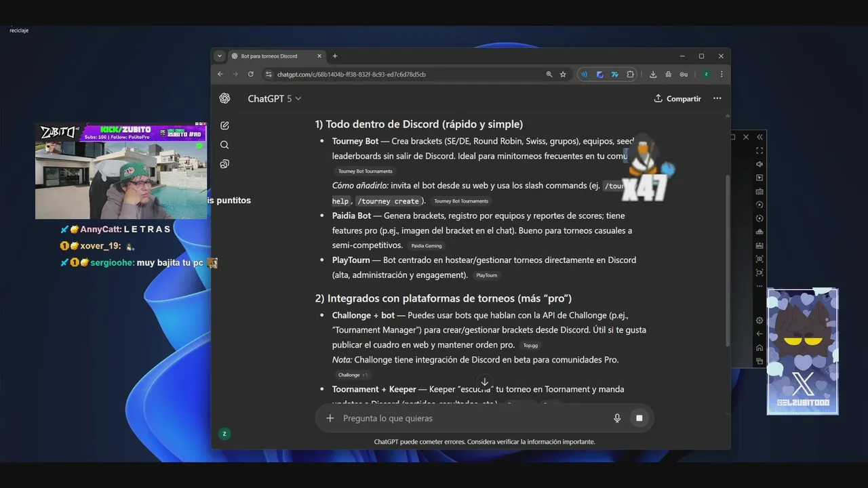The height and width of the screenshot is (488, 868).
Task: Open Chrome downloads
Action: coord(653,75)
